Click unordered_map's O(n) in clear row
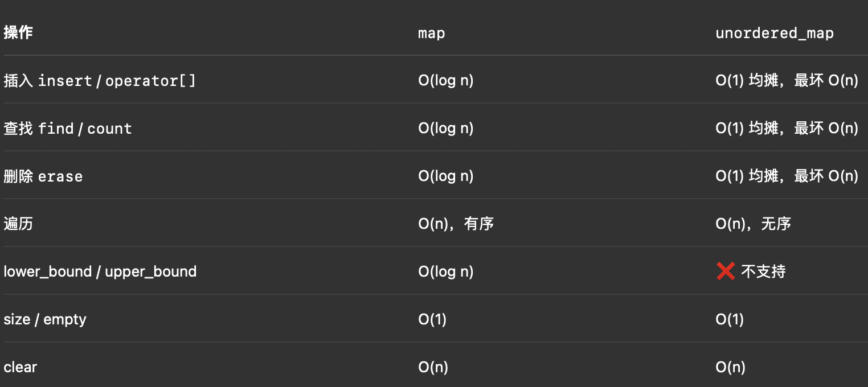The height and width of the screenshot is (387, 868). pyautogui.click(x=730, y=367)
